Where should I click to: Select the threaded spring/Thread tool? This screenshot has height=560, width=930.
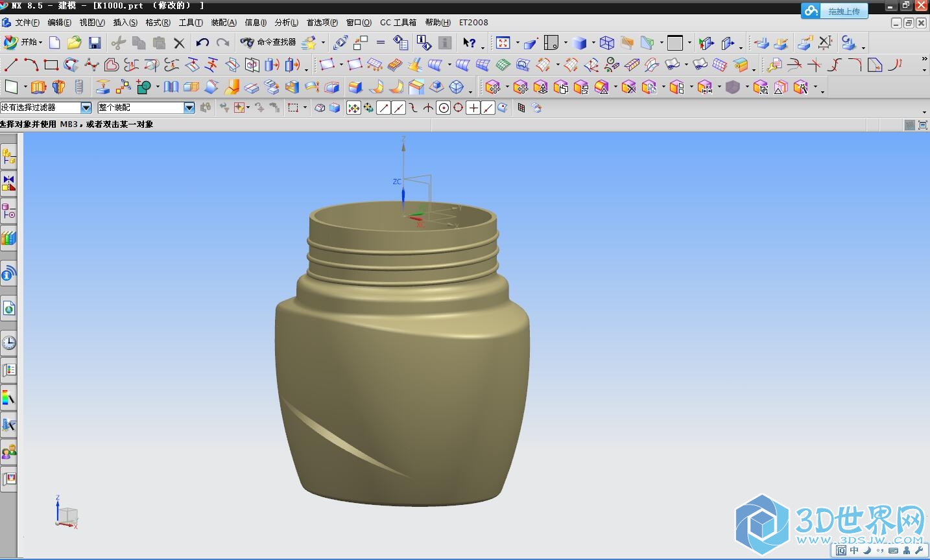click(x=79, y=87)
